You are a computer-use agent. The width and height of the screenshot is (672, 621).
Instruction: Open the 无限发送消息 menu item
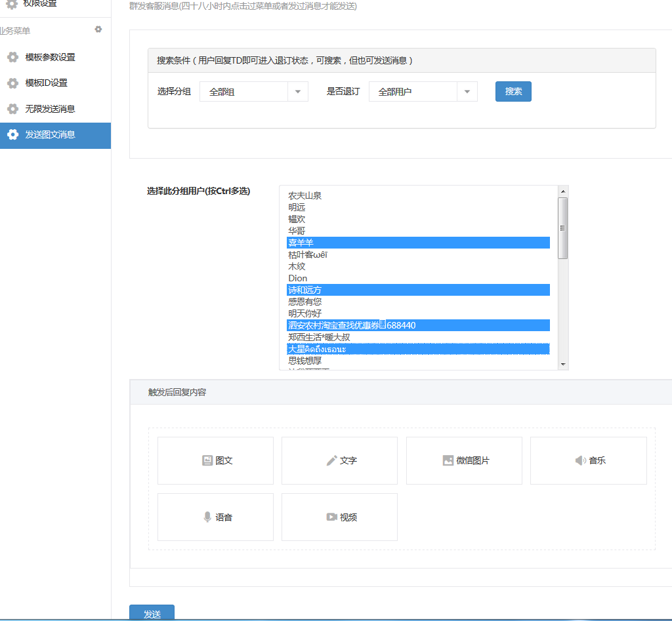(55, 109)
